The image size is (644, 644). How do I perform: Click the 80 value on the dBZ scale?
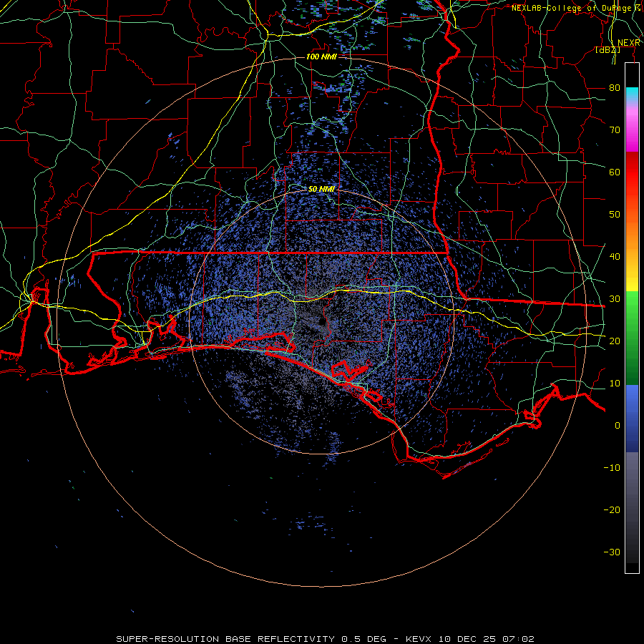tap(615, 87)
